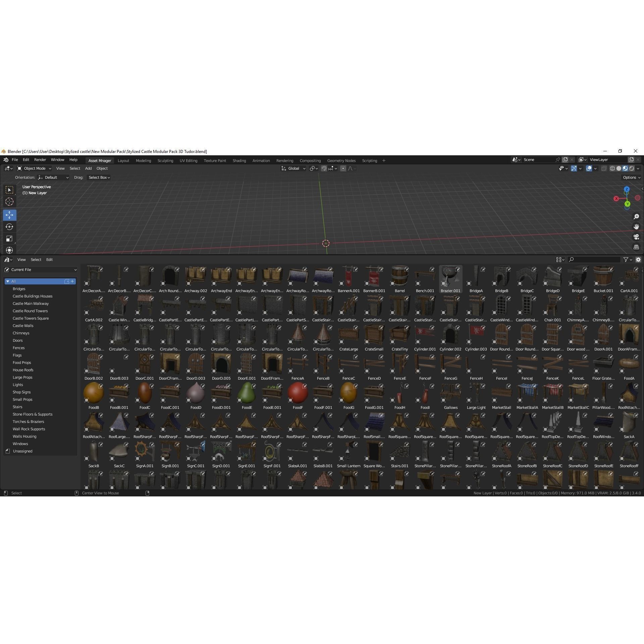The height and width of the screenshot is (644, 644).
Task: Click the red X axis gizmo
Action: click(x=616, y=199)
